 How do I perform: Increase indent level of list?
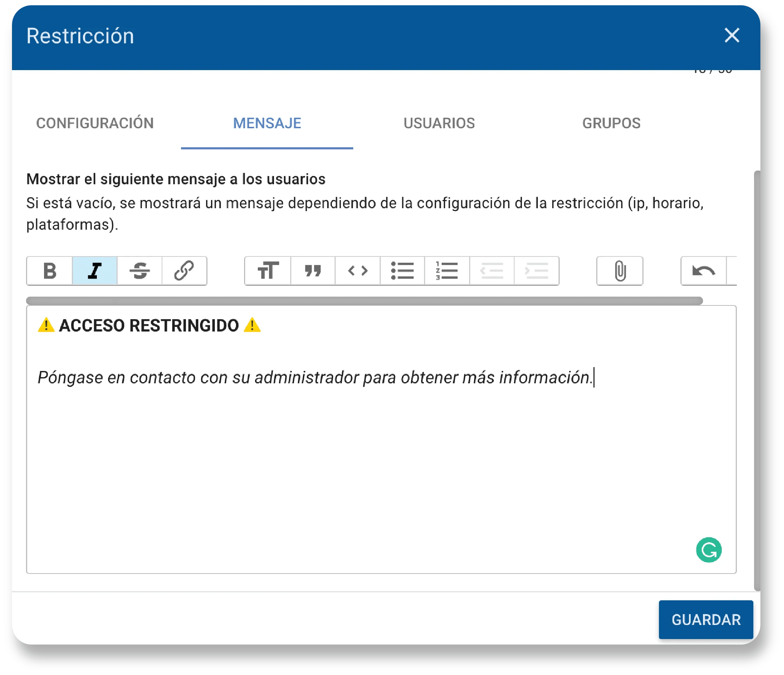pos(536,271)
